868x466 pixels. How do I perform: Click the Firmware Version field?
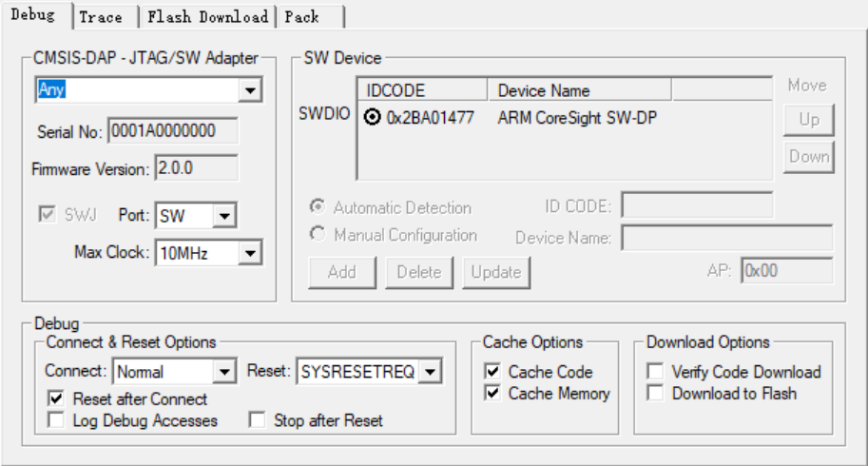(197, 168)
